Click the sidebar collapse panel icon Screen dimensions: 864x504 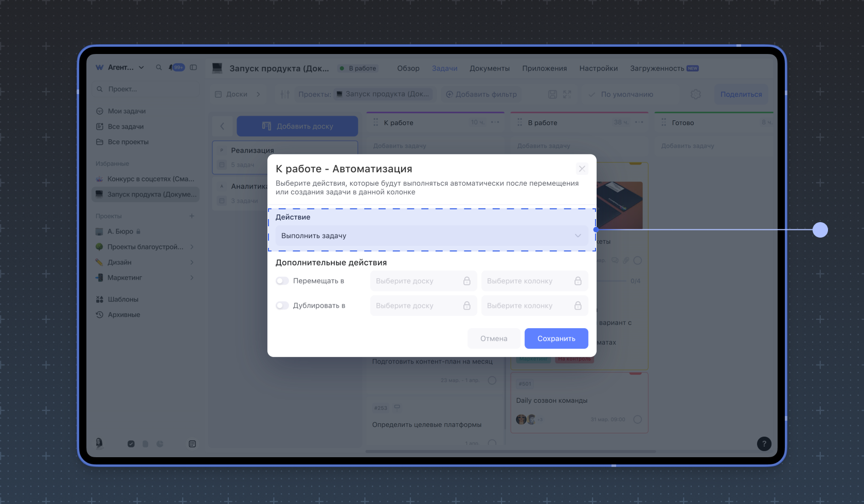193,67
